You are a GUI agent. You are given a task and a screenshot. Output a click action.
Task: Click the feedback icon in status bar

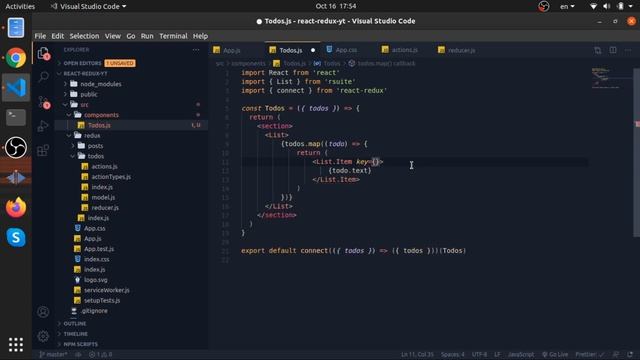(x=616, y=355)
